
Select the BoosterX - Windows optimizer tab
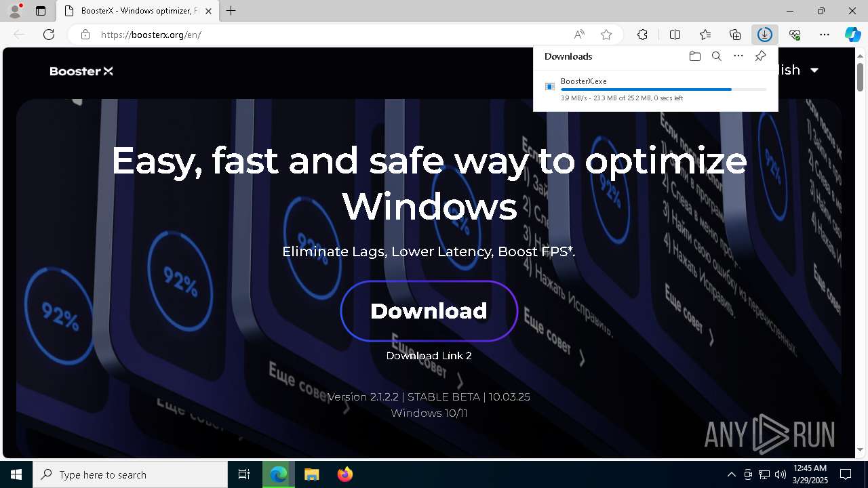137,11
